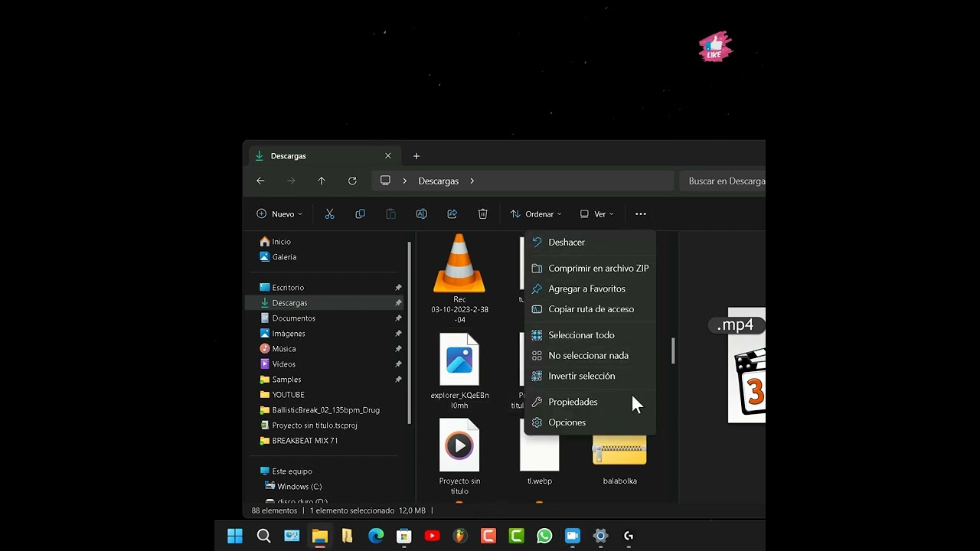
Task: Select the balabolka zip archive
Action: point(619,460)
